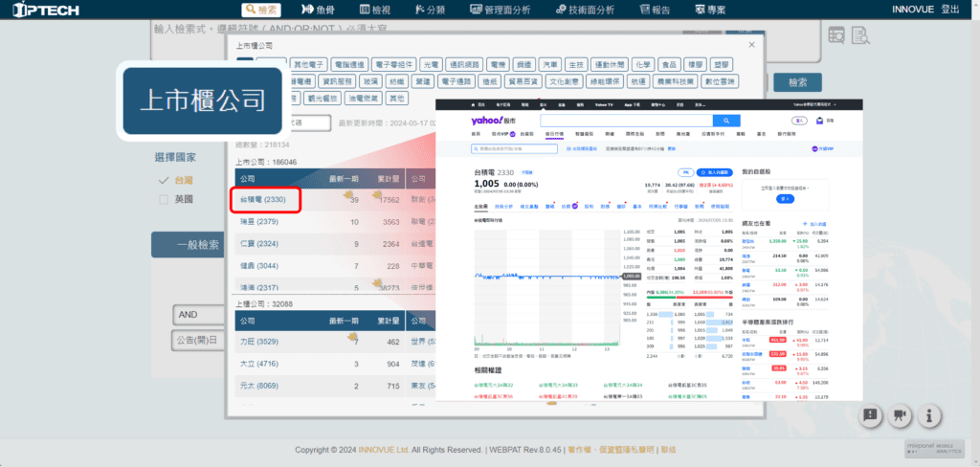Click the feedback speech bubble icon
980x467 pixels.
pyautogui.click(x=869, y=416)
